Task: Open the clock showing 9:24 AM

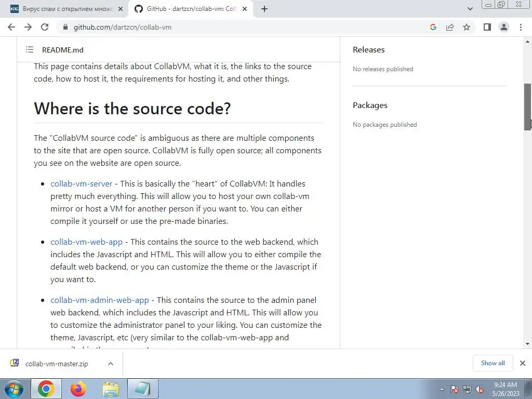Action: tap(506, 389)
